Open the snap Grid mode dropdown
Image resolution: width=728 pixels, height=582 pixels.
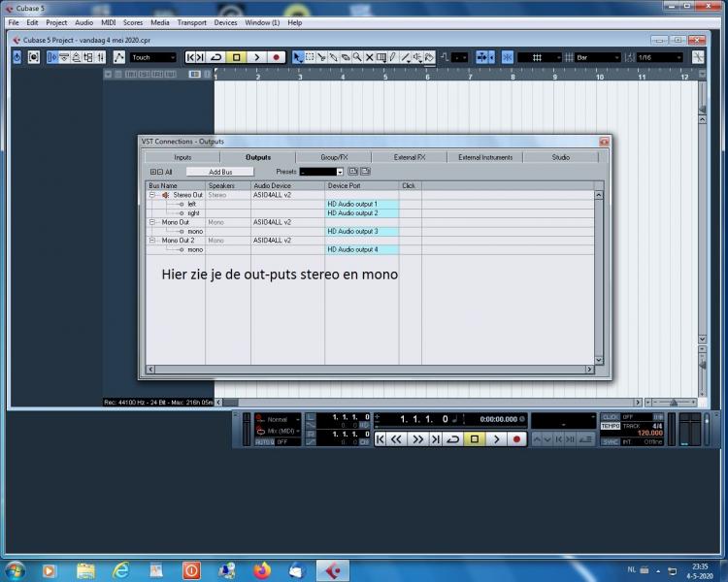(540, 57)
